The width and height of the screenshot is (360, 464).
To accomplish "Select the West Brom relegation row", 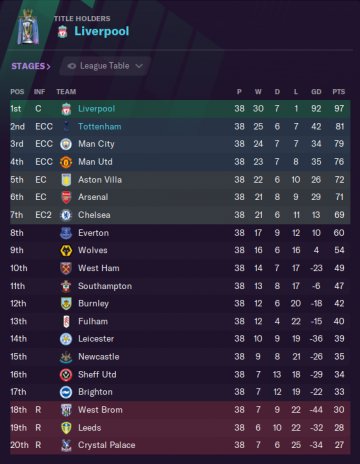I will coord(180,410).
